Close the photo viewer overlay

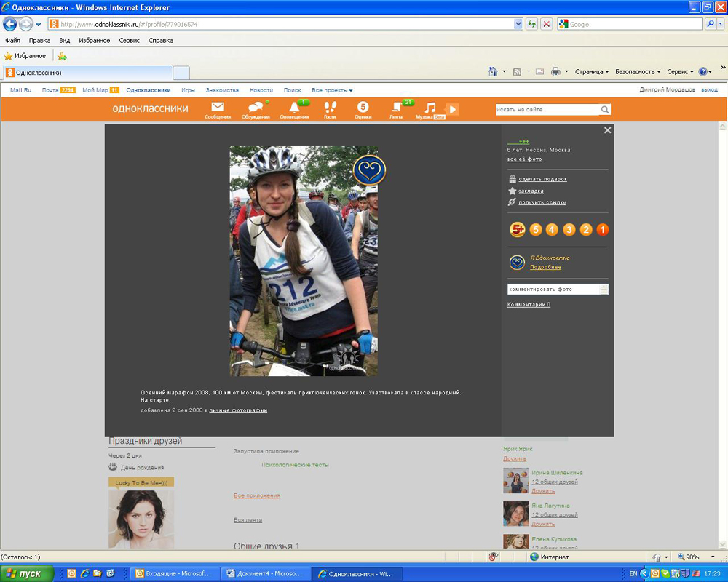coord(607,130)
